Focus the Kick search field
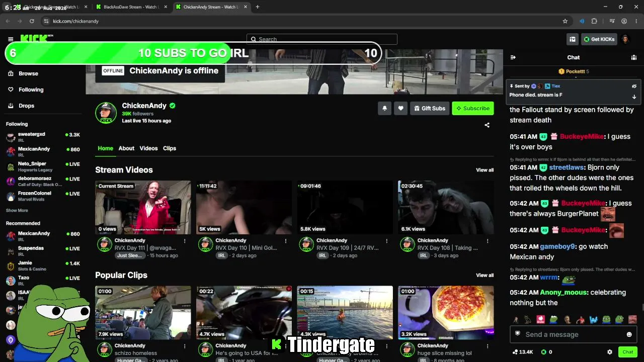Screen dimensions: 644x362 [322, 39]
